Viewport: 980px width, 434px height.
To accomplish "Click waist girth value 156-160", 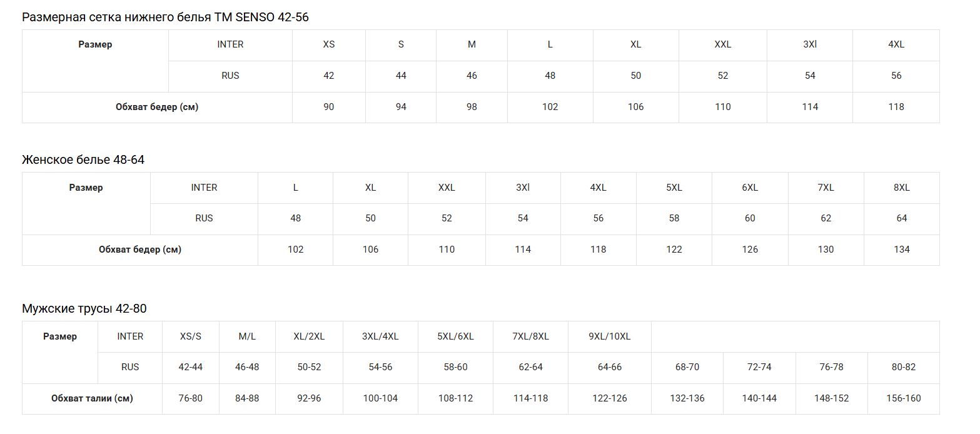I will (904, 398).
